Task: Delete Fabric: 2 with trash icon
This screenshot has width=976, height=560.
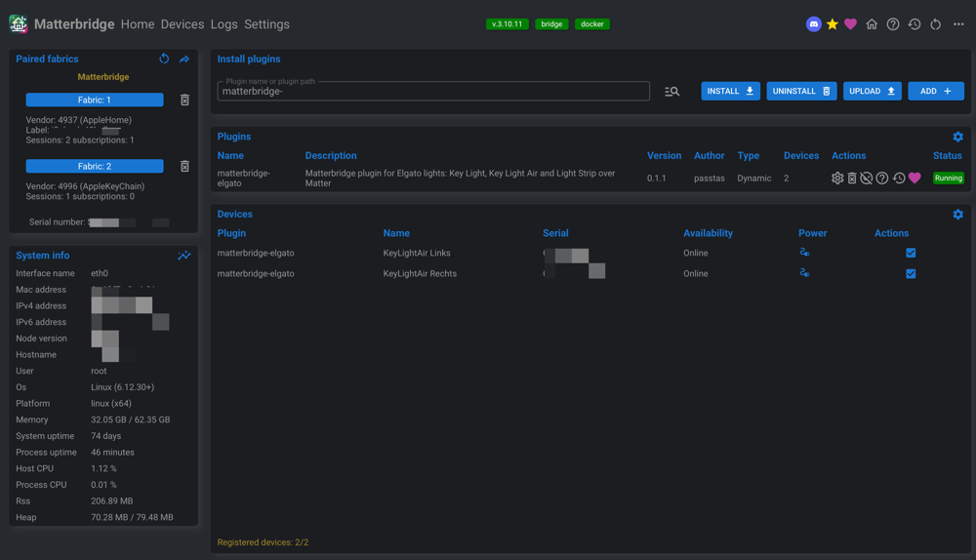Action: point(184,166)
